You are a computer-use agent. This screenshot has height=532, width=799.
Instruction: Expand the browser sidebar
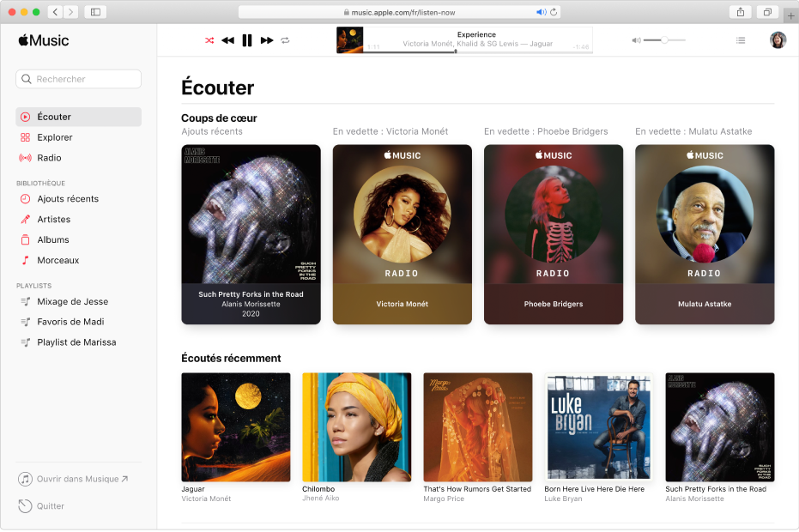94,12
